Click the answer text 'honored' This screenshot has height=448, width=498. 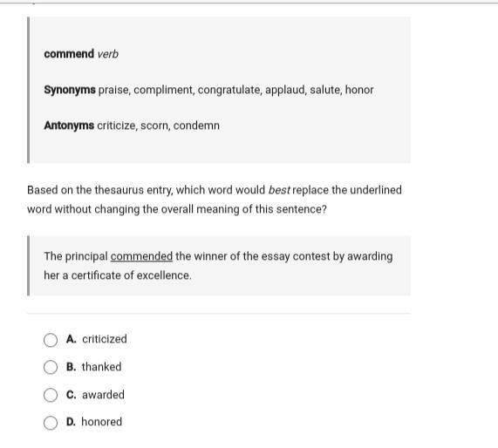pos(102,422)
